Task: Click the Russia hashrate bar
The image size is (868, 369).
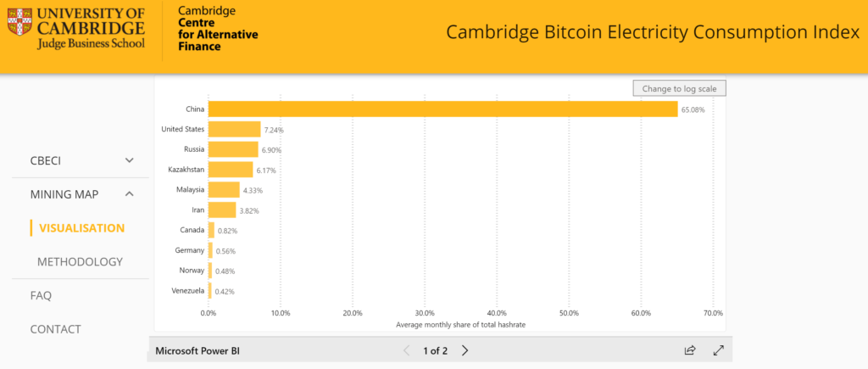Action: [x=233, y=149]
